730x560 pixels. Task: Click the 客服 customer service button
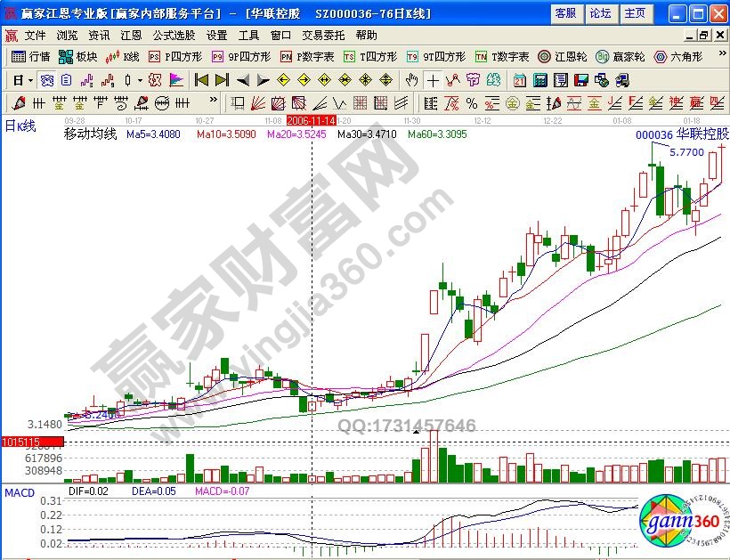(x=565, y=13)
